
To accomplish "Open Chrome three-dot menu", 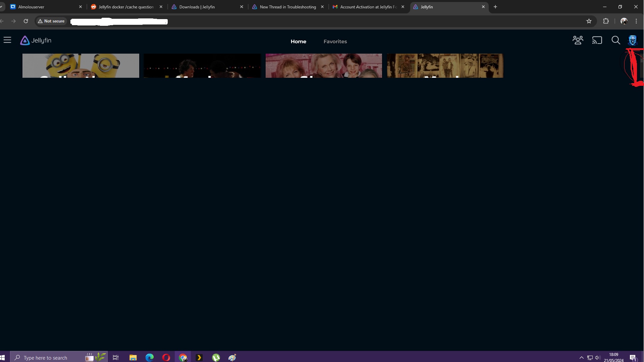I will pos(636,21).
